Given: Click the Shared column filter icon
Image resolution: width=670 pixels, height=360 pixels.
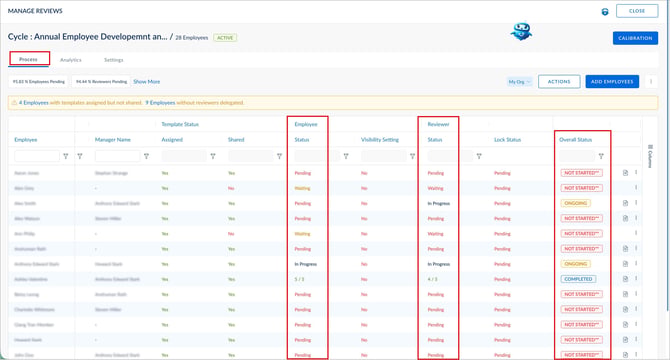Looking at the screenshot, I should 279,156.
